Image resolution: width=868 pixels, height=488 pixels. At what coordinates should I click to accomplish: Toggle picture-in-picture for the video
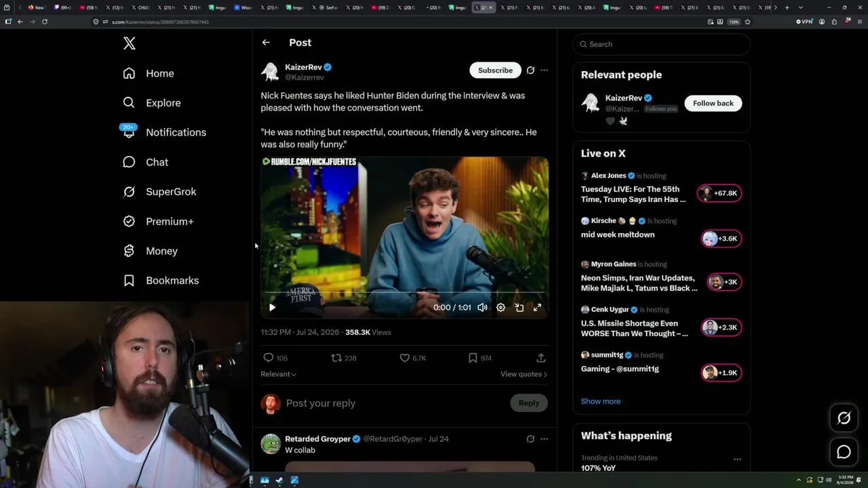pos(519,308)
